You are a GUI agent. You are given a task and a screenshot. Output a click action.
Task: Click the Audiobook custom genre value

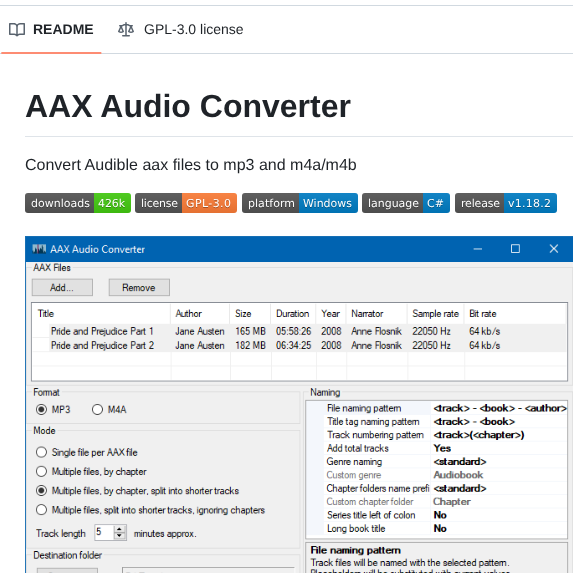point(458,475)
